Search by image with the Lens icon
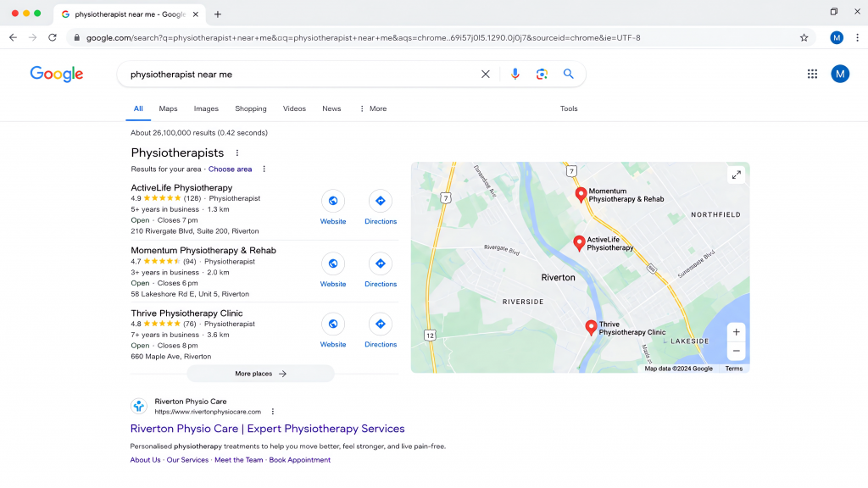Viewport: 868px width, 488px height. [542, 75]
